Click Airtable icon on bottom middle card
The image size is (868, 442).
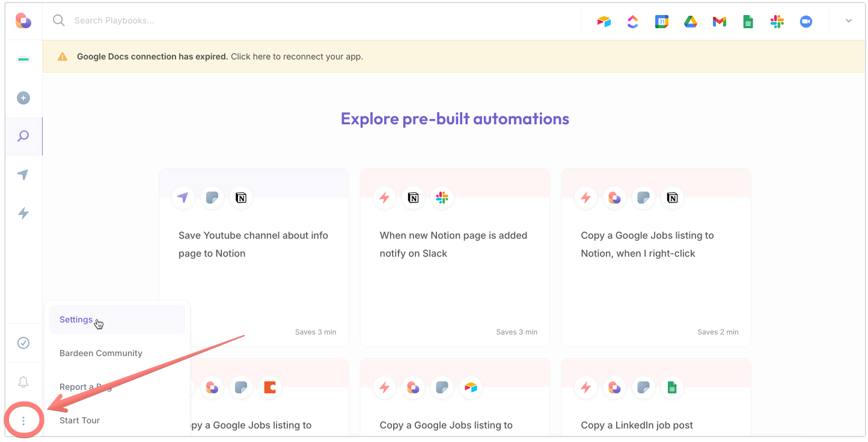[x=471, y=387]
